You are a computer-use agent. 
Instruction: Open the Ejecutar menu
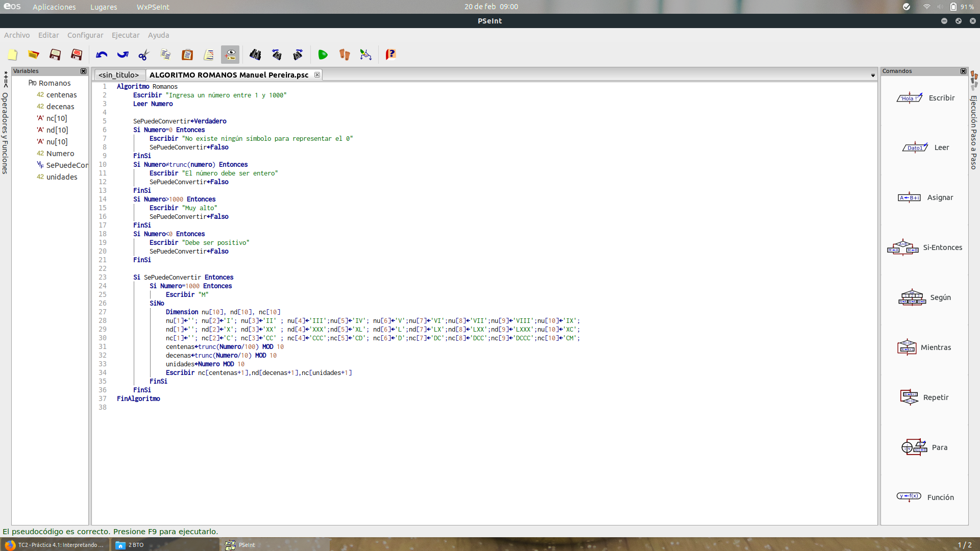tap(126, 35)
